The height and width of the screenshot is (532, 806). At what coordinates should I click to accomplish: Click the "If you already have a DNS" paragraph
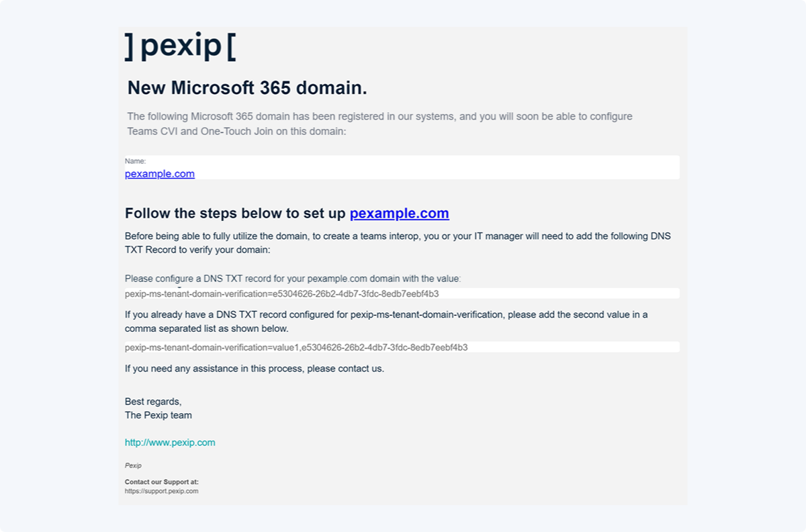(x=386, y=321)
